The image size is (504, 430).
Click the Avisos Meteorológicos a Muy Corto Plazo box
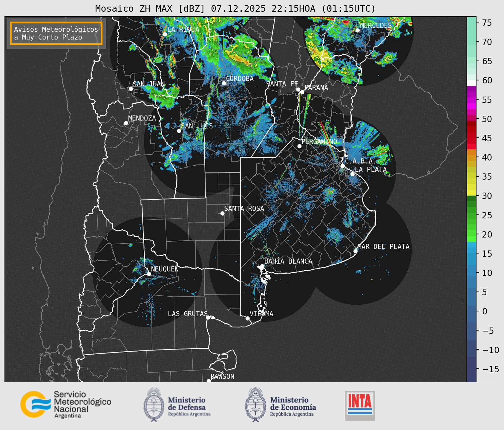coord(56,33)
